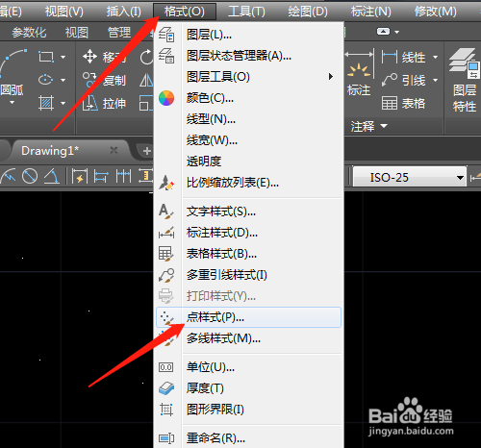Choose 颜色(C)... from Format menu

(248, 98)
